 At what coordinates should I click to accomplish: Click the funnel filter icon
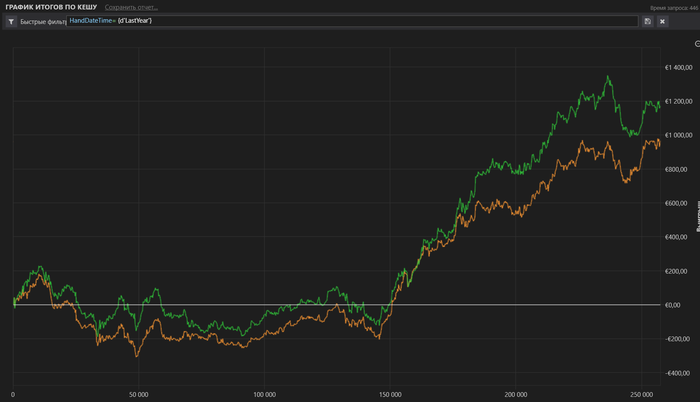11,21
